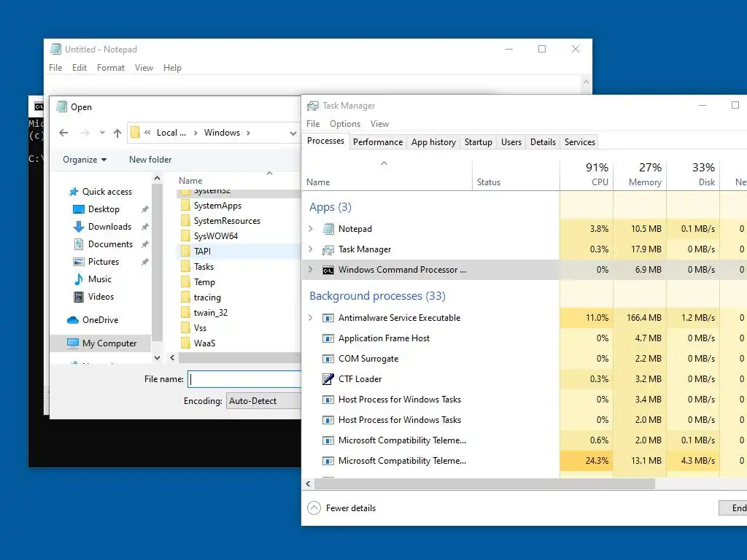
Task: Open the Encoding Auto-Detect dropdown
Action: (x=263, y=401)
